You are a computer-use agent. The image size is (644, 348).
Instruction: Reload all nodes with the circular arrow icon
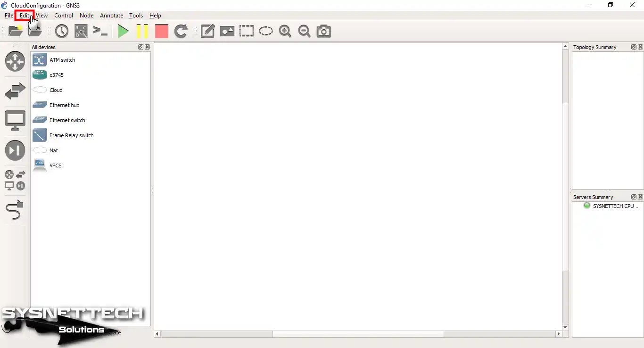(182, 31)
